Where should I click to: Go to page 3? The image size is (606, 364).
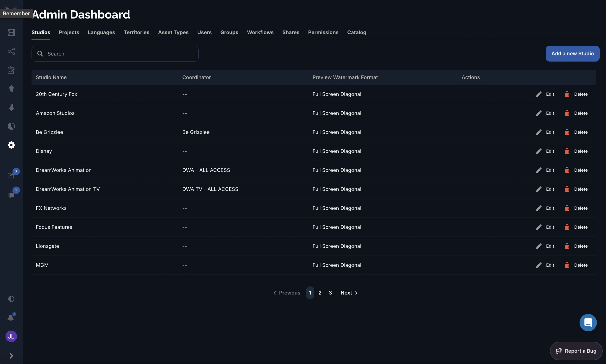[330, 293]
